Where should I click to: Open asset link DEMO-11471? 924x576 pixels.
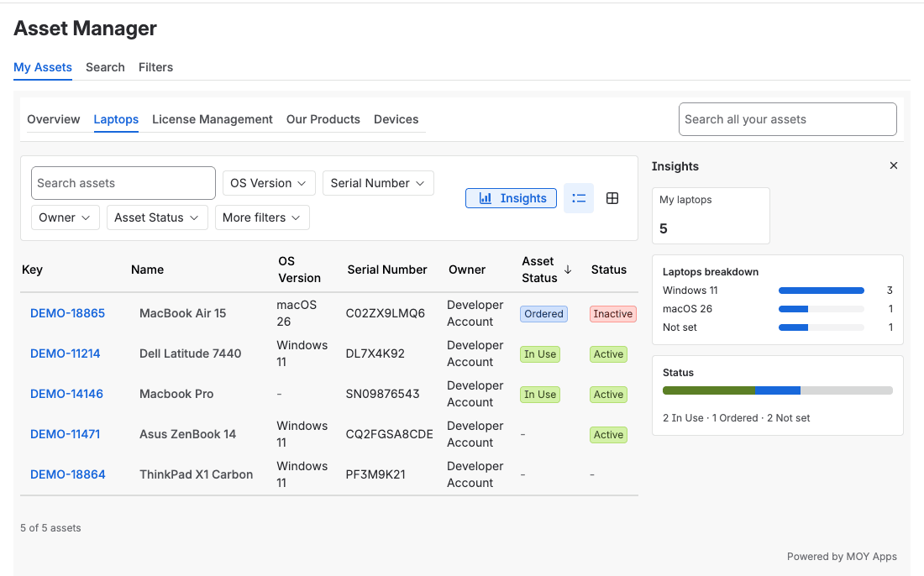click(66, 434)
